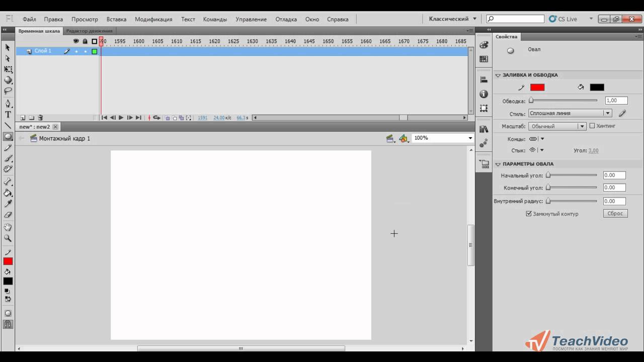
Task: Select the Selection arrow tool
Action: 8,47
